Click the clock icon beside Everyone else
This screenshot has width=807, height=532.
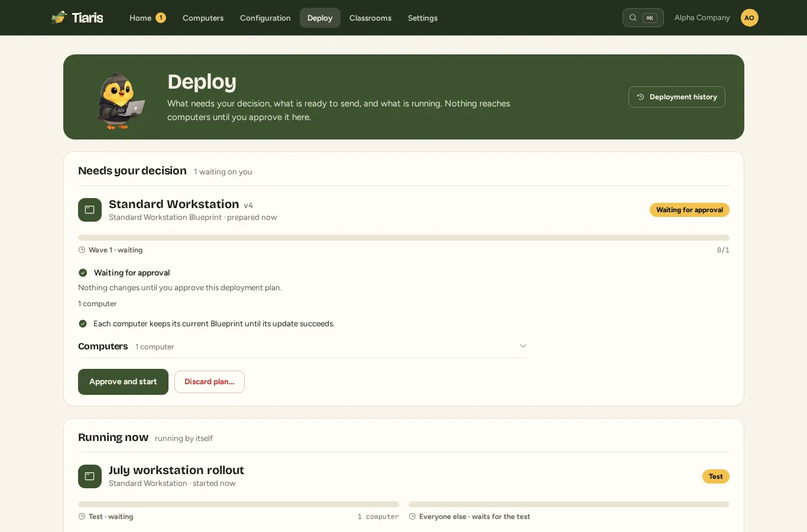click(x=412, y=517)
